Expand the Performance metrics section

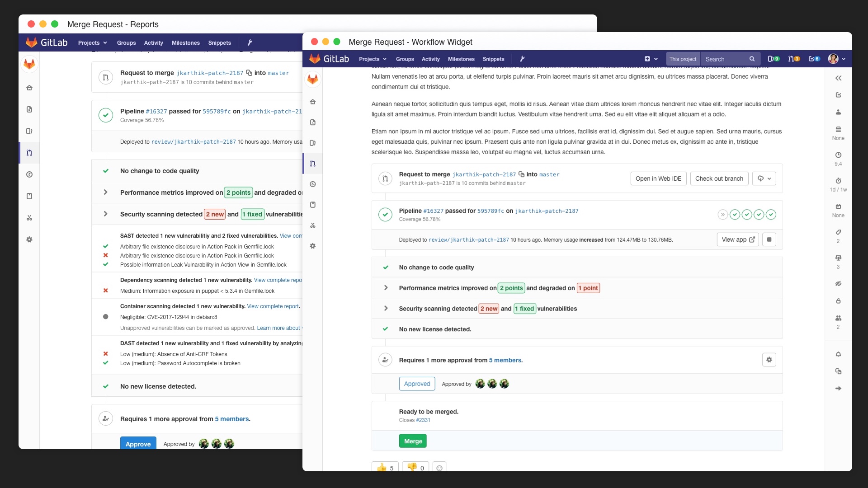pyautogui.click(x=386, y=287)
